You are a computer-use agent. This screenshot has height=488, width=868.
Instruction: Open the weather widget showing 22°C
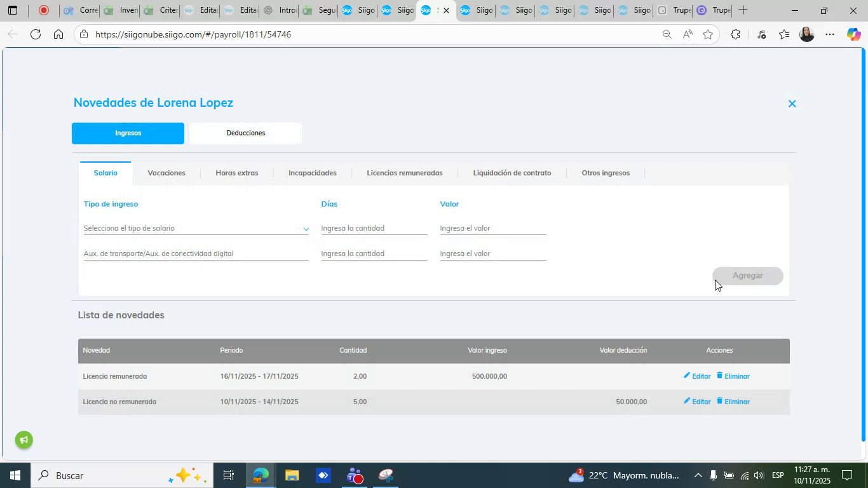click(x=623, y=475)
